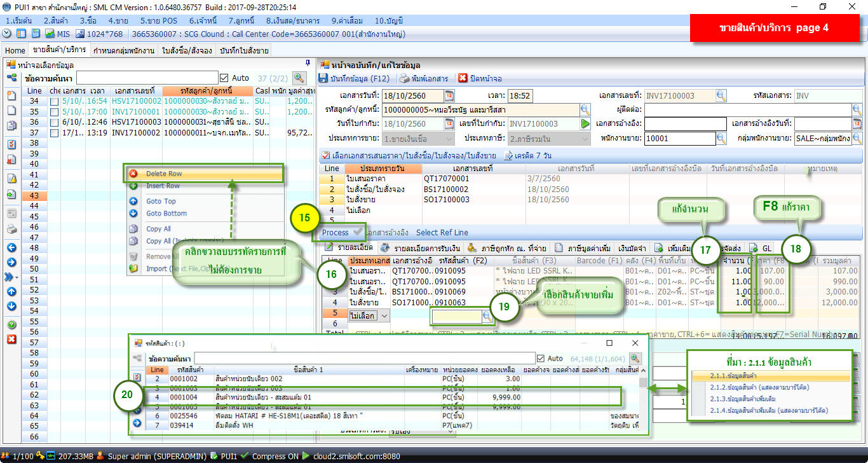868x463 pixels.
Task: Click the ข้อความค้นหา search field in left panel
Action: tap(147, 78)
